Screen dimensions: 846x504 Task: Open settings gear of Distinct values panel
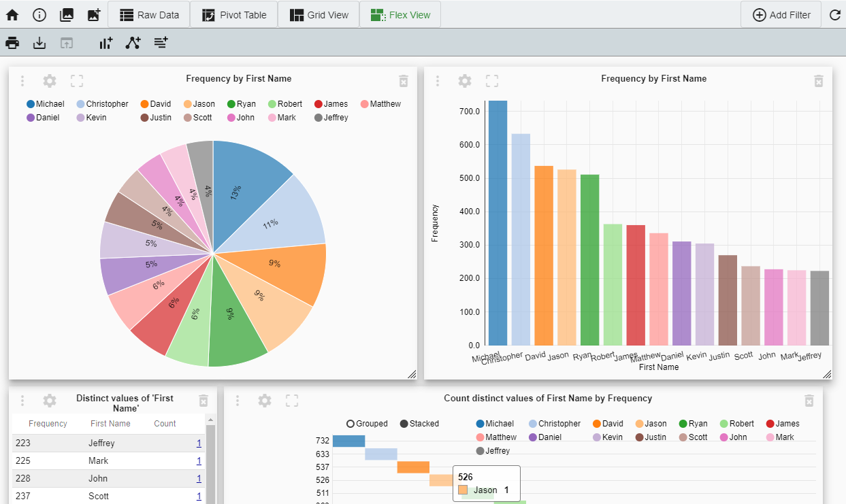[50, 401]
